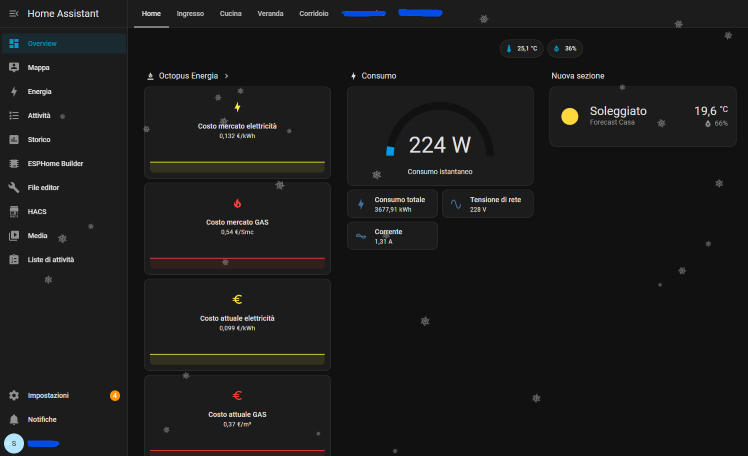The height and width of the screenshot is (456, 748).
Task: Click the 36% humidity badge
Action: pos(565,48)
